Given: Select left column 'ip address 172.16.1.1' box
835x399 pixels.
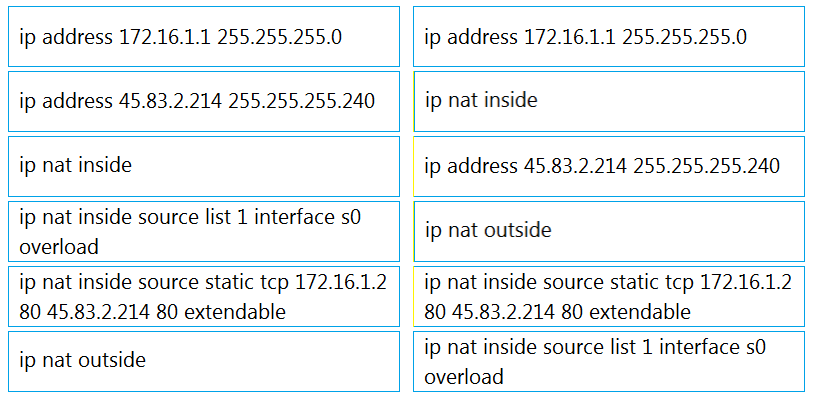Looking at the screenshot, I should 204,37.
